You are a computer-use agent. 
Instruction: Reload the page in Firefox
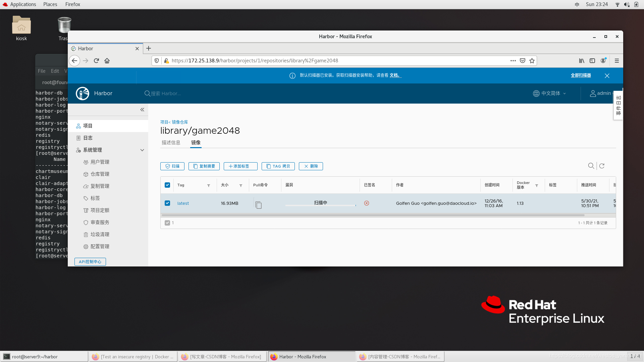pyautogui.click(x=96, y=61)
